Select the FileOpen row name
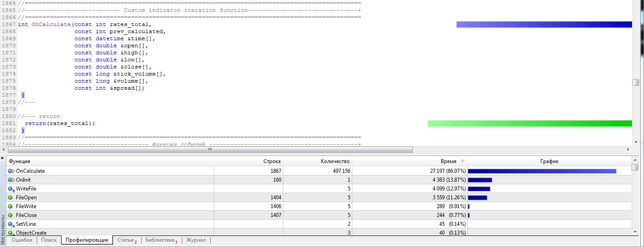 pyautogui.click(x=26, y=198)
